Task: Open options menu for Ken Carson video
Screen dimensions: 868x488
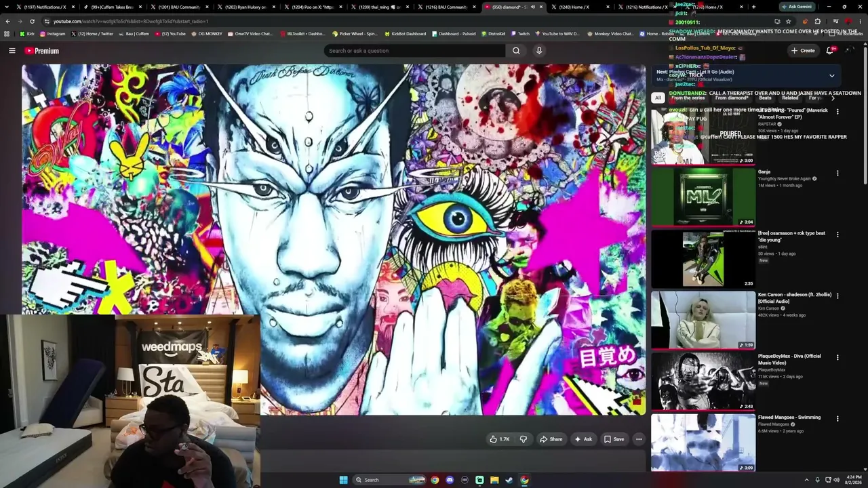Action: coord(837,296)
